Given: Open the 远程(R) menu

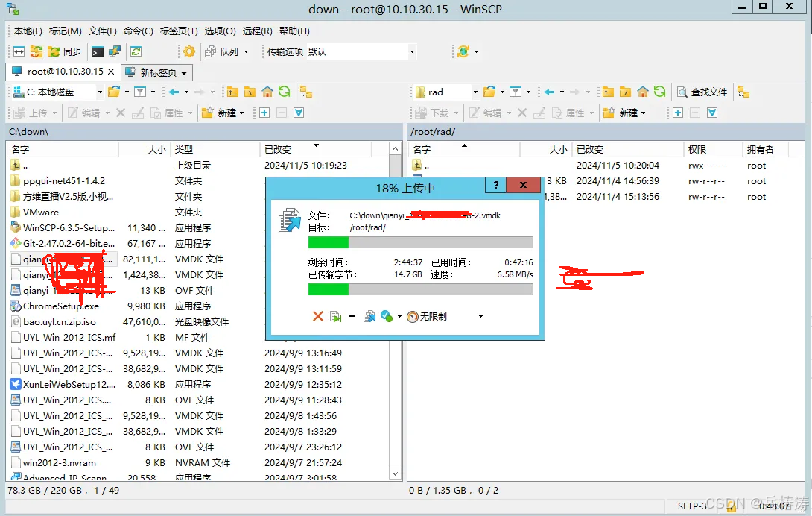Looking at the screenshot, I should tap(257, 31).
